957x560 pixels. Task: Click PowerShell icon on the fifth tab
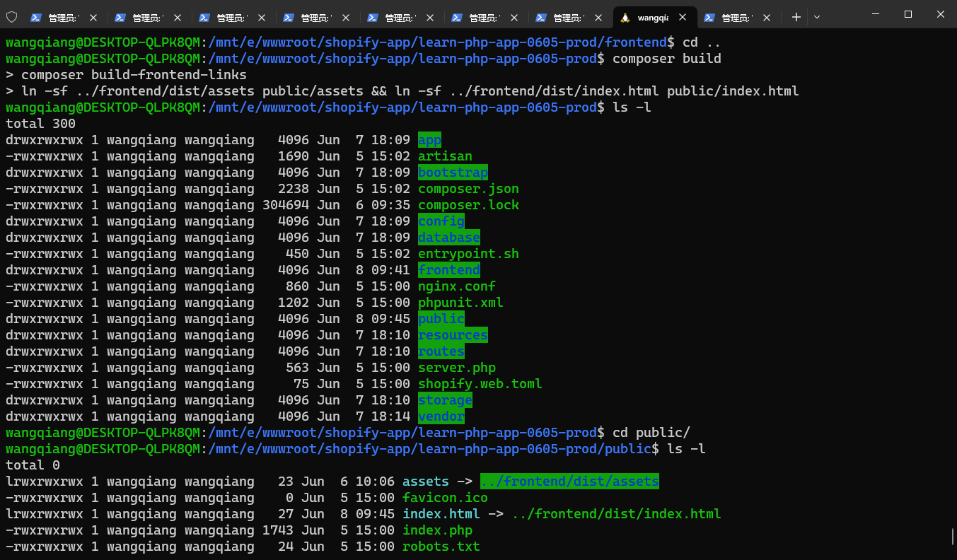[373, 18]
